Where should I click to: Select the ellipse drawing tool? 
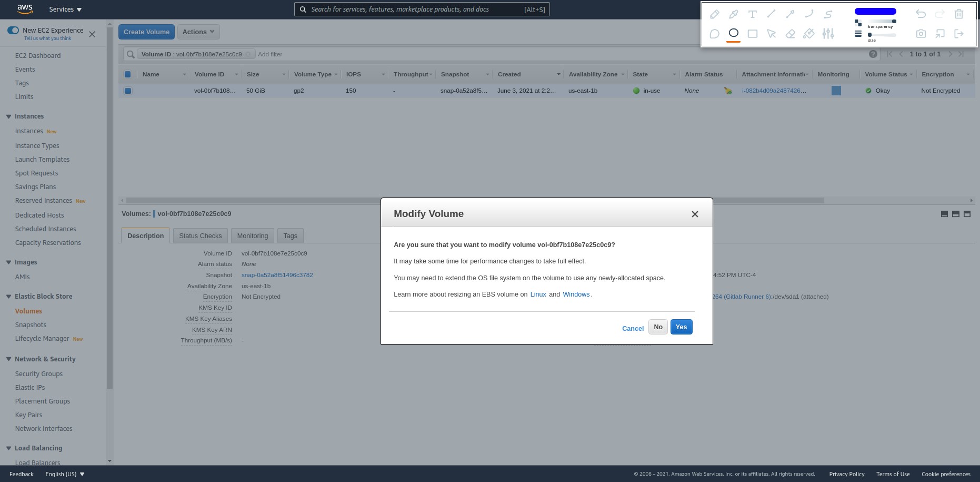click(x=733, y=33)
